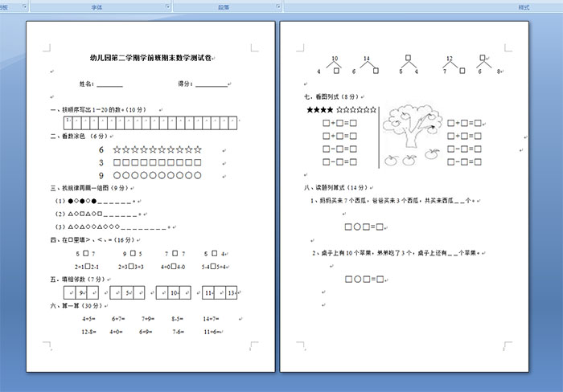The height and width of the screenshot is (392, 563).
Task: Click the equation 14+7=
Action: (x=211, y=318)
